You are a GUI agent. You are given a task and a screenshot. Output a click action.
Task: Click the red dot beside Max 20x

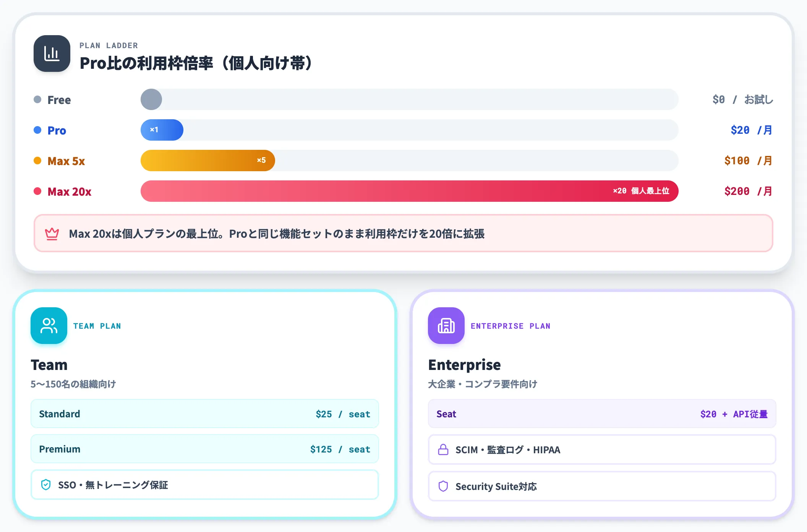click(x=37, y=191)
